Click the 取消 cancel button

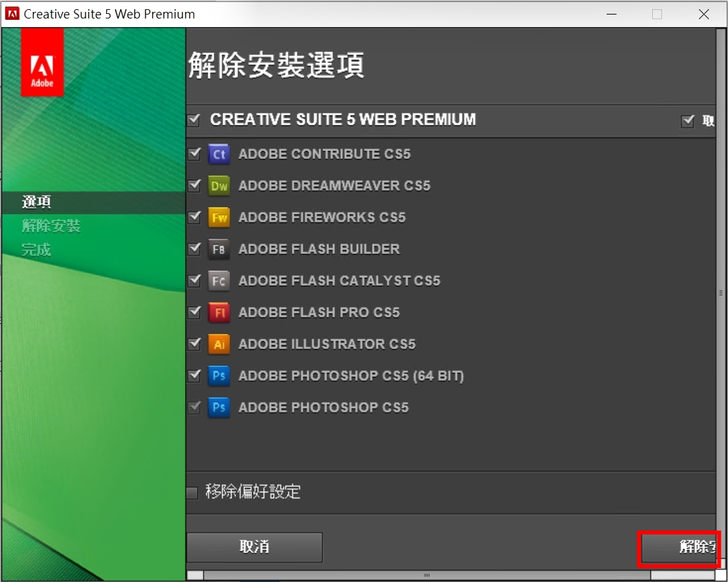coord(255,547)
